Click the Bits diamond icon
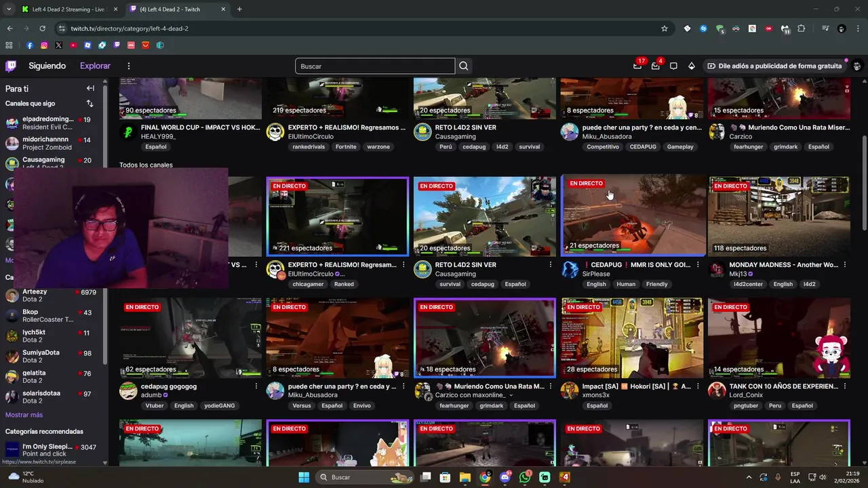The height and width of the screenshot is (488, 868). tap(691, 66)
